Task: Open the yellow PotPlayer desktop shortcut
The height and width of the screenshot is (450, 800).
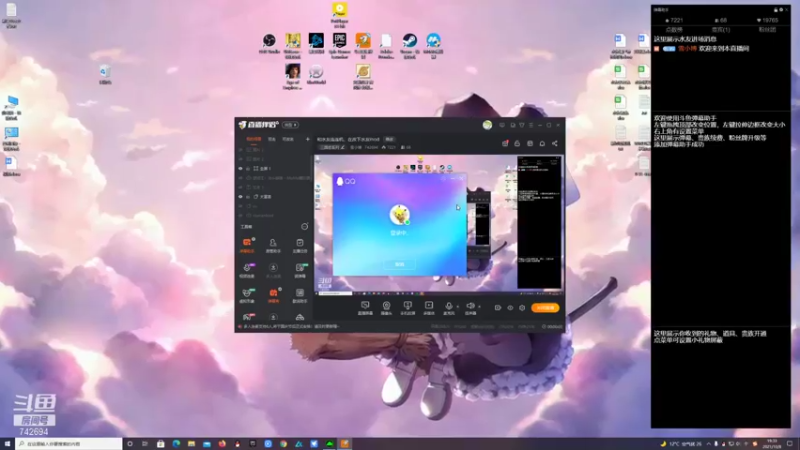Action: click(x=339, y=14)
